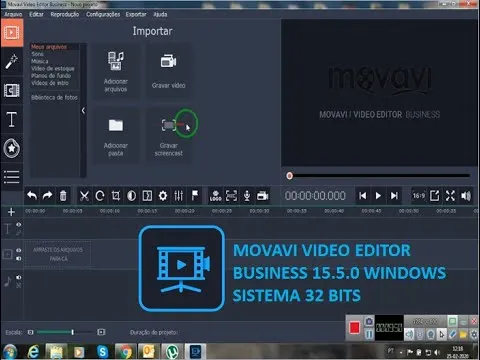Split clip with the scissors tool

click(x=84, y=196)
